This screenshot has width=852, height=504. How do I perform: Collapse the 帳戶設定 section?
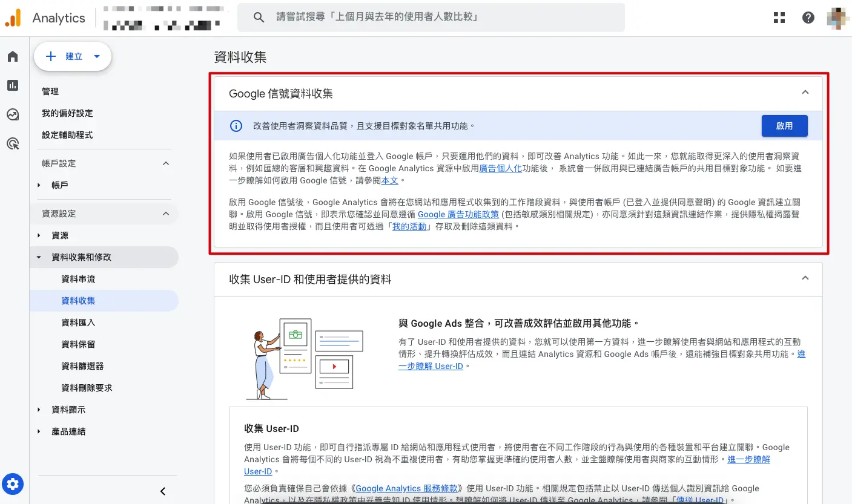(166, 163)
